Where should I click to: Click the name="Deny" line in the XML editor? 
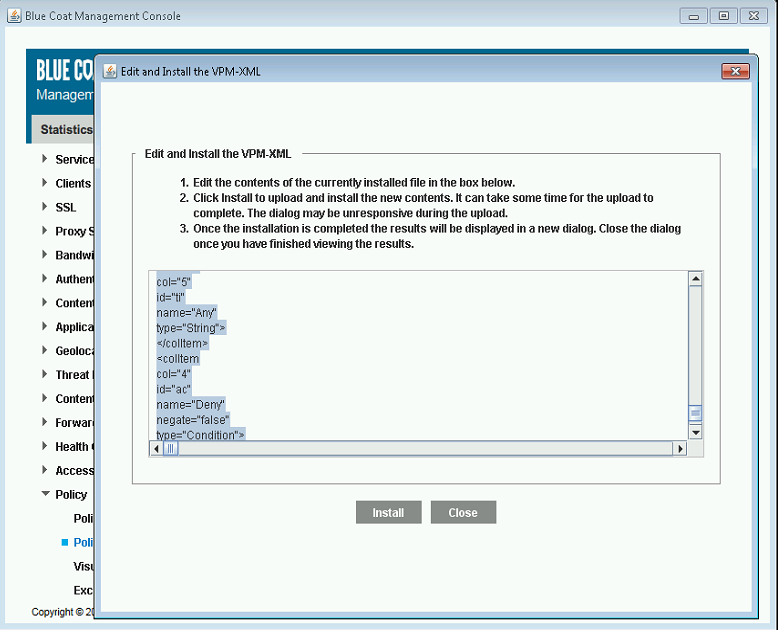(191, 405)
